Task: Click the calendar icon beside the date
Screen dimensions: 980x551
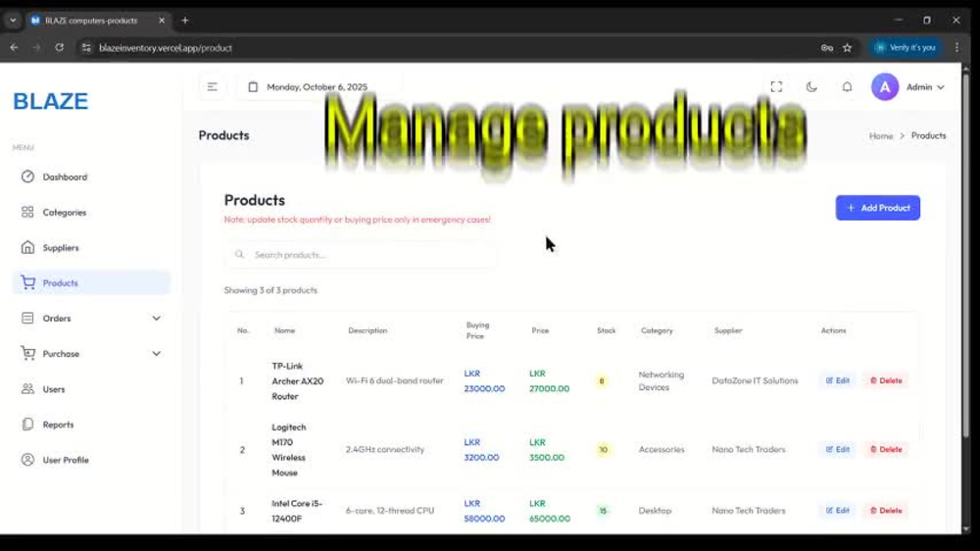Action: 253,87
